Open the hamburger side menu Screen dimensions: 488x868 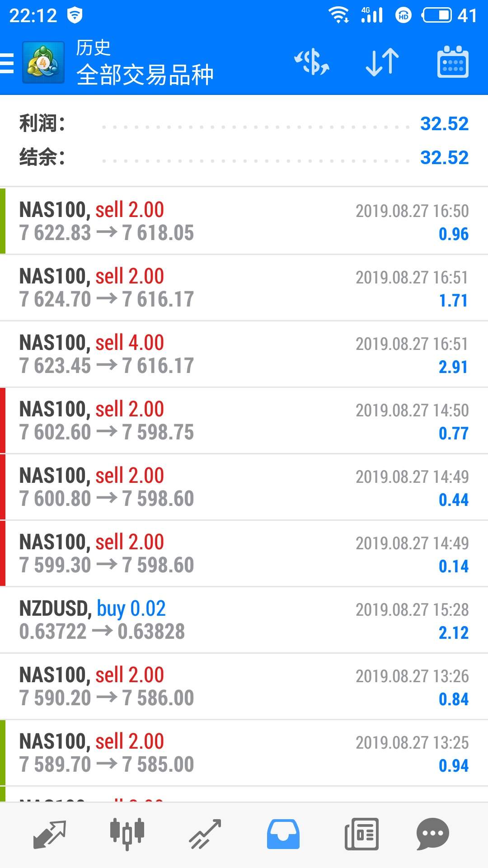[x=7, y=62]
